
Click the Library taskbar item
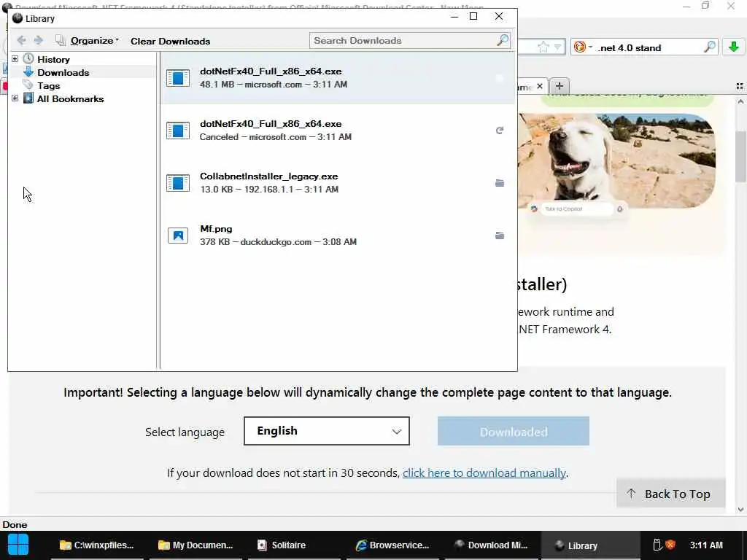click(590, 545)
